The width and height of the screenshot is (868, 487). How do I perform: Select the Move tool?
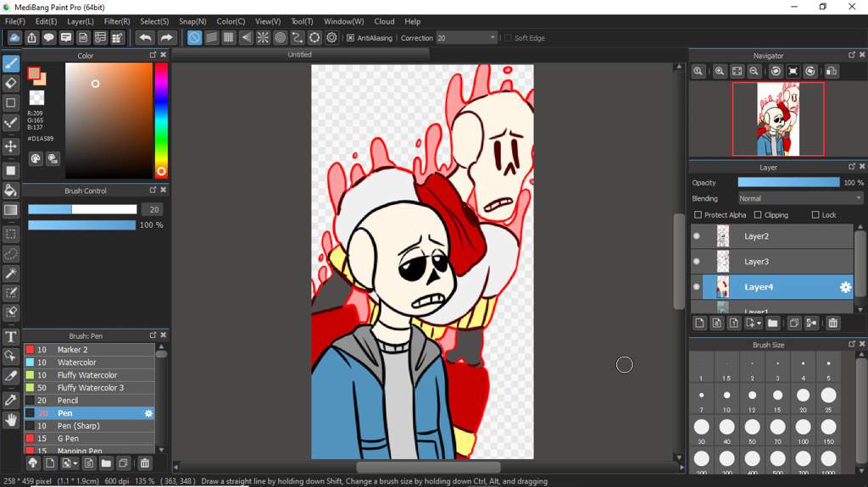tap(11, 146)
